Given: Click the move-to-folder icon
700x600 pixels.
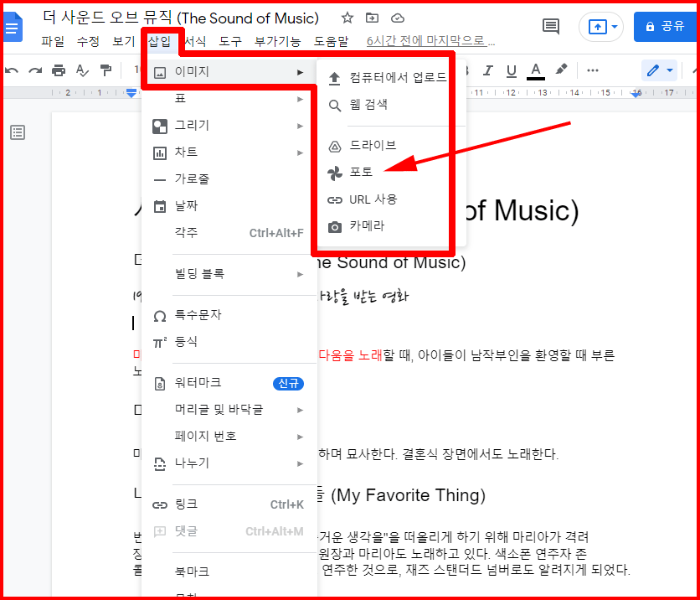Looking at the screenshot, I should [372, 18].
